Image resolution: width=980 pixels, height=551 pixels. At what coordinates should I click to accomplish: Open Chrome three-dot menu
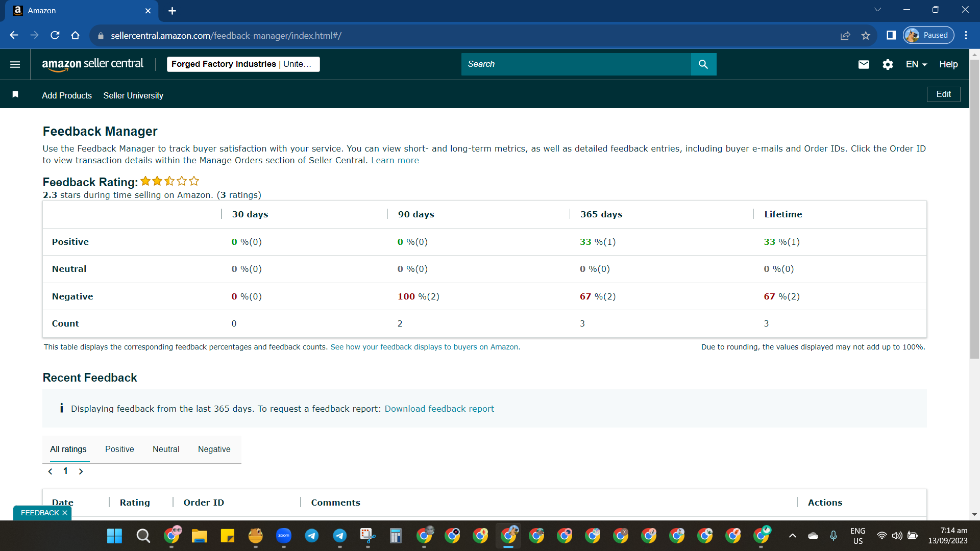(966, 35)
